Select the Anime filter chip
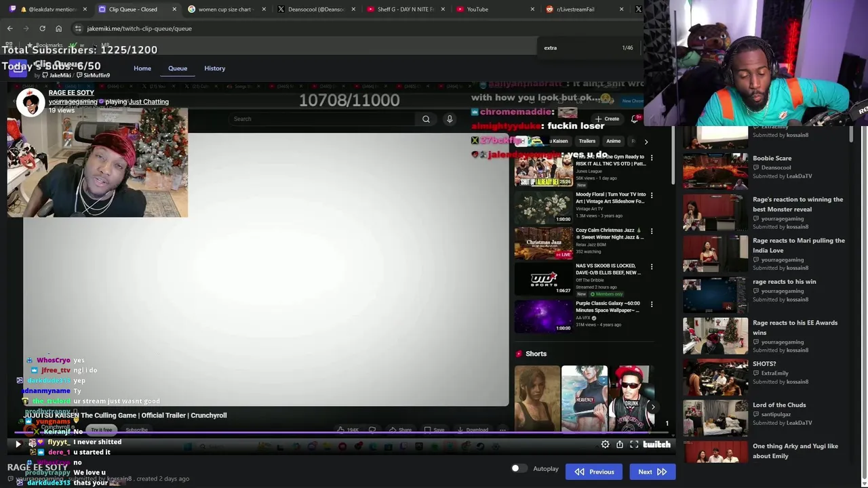 tap(613, 141)
